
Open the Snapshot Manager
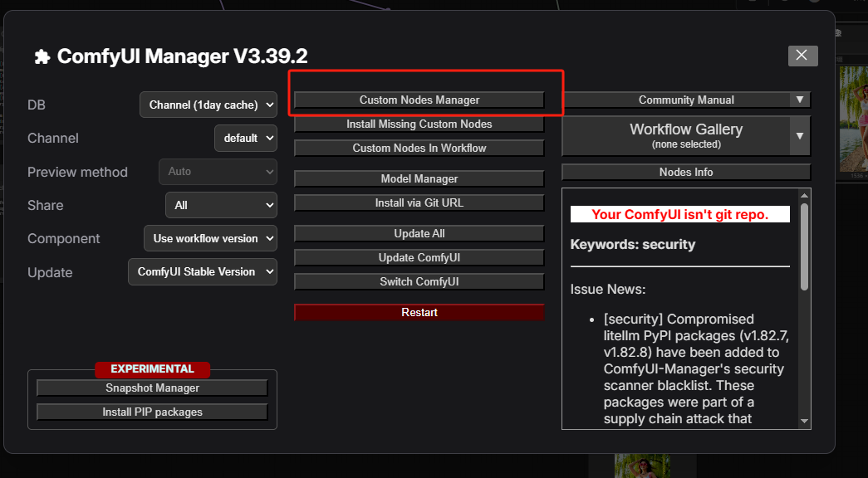152,388
